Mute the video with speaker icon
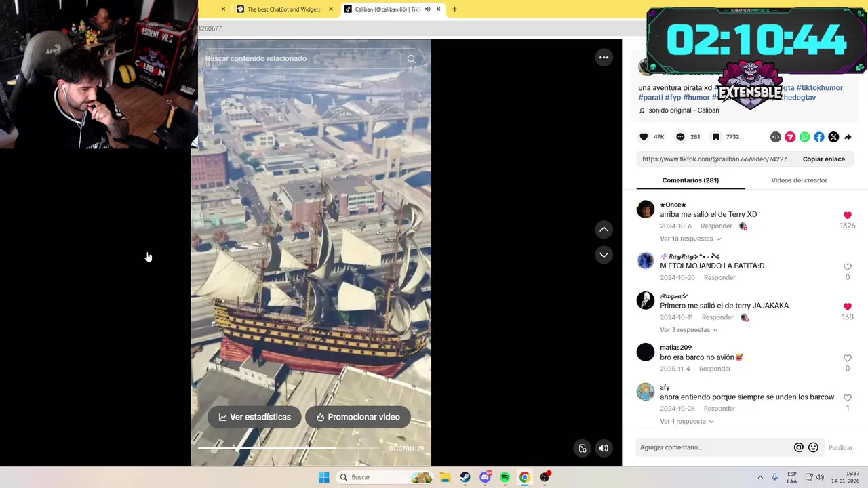This screenshot has height=488, width=868. pyautogui.click(x=604, y=448)
